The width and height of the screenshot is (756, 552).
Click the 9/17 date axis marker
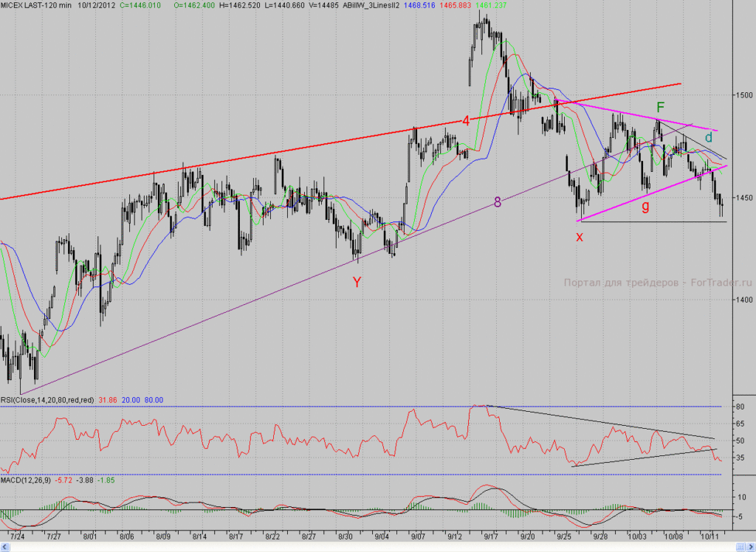point(491,536)
